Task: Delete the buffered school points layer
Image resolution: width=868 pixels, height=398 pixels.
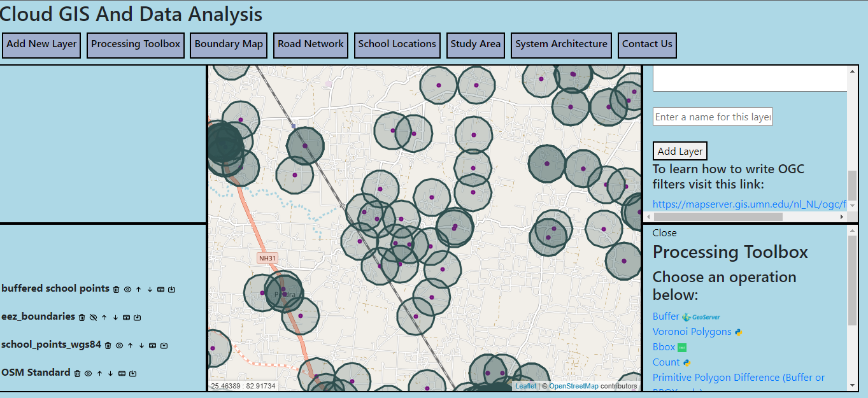Action: tap(116, 289)
